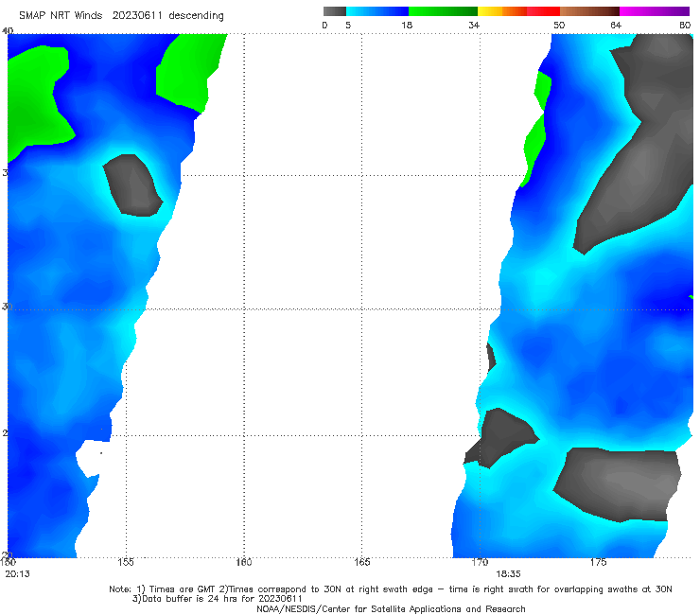Click the swath time "18:35"
This screenshot has width=700, height=615.
click(x=508, y=574)
